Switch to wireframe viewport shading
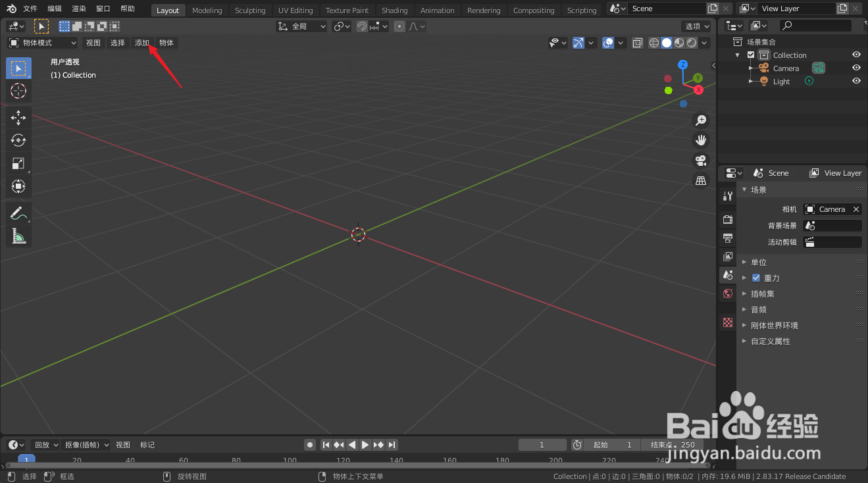The width and height of the screenshot is (868, 483). pyautogui.click(x=654, y=43)
